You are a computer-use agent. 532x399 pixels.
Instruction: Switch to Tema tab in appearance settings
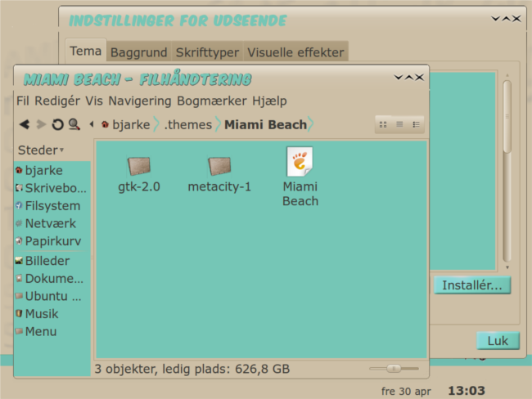(x=85, y=51)
